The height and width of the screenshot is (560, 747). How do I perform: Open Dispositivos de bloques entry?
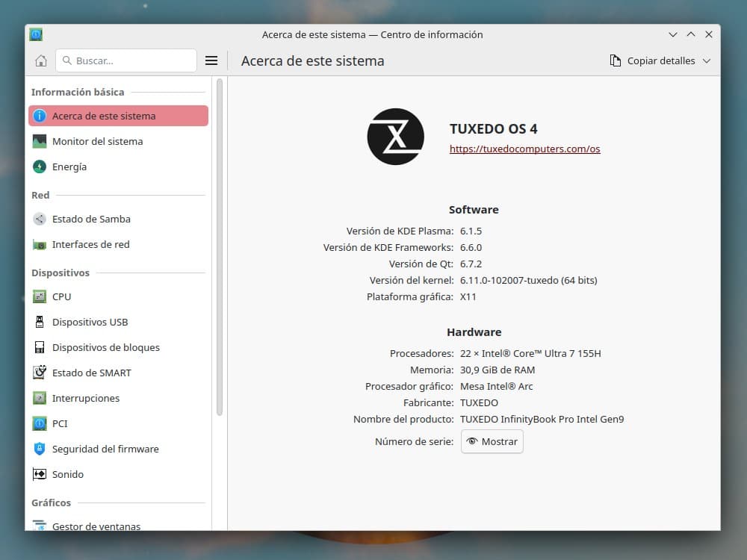[118, 347]
